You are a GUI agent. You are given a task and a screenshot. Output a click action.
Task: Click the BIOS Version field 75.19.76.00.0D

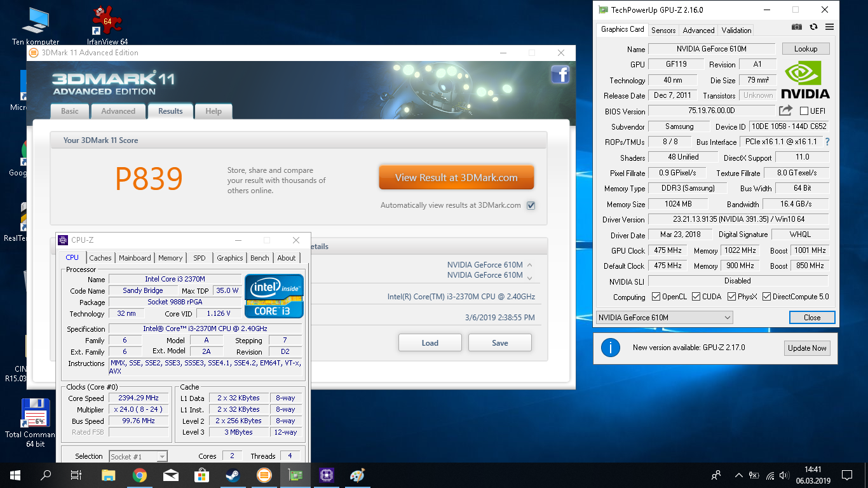coord(711,111)
